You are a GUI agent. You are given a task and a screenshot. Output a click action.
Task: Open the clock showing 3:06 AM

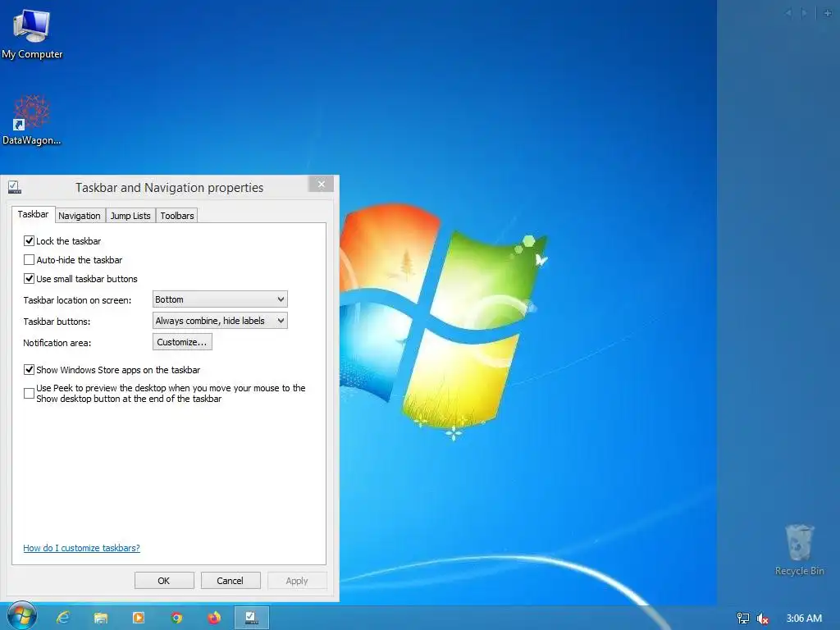coord(804,619)
